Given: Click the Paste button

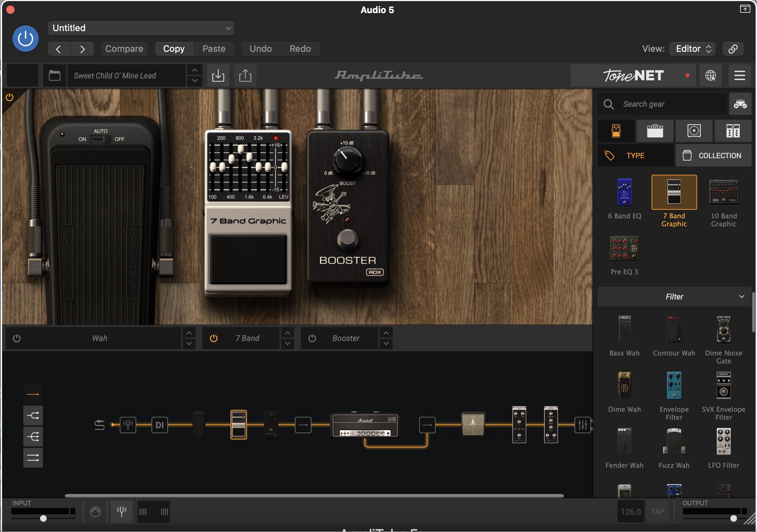Looking at the screenshot, I should 214,49.
